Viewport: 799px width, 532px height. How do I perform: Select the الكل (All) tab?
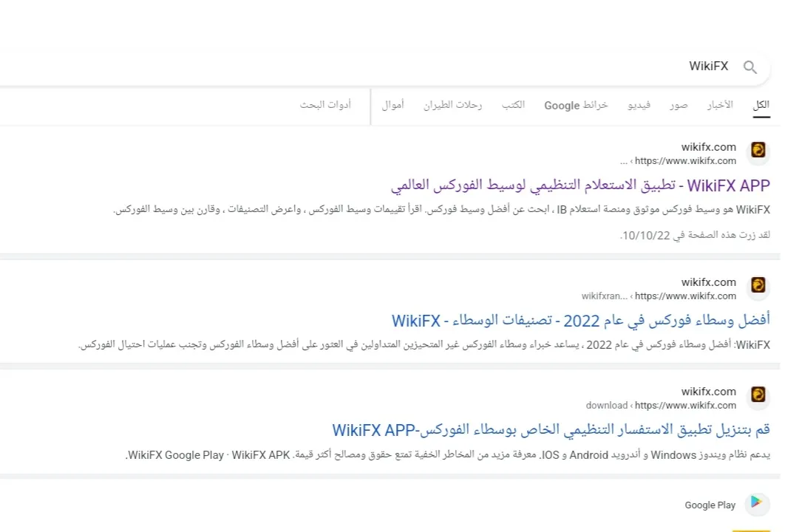pos(761,105)
